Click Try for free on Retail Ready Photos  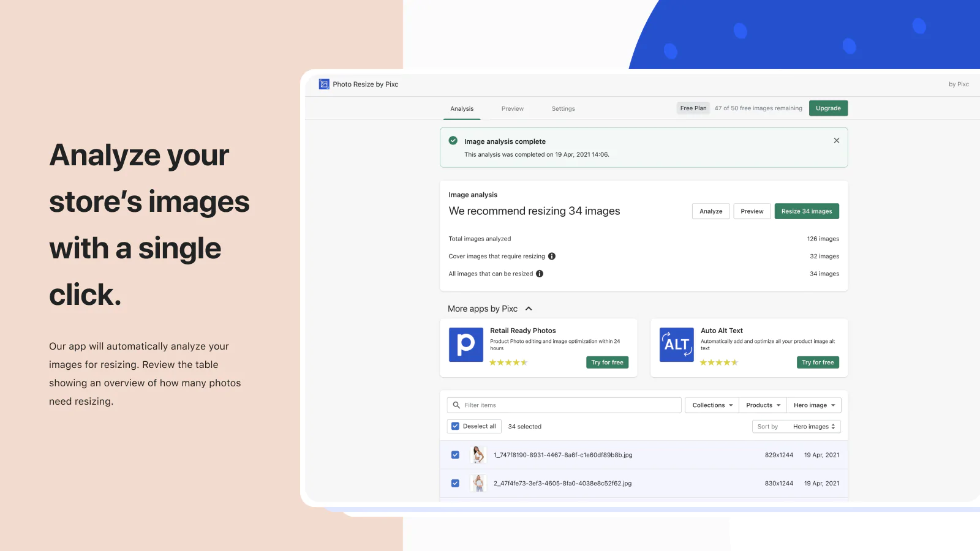[x=608, y=362]
